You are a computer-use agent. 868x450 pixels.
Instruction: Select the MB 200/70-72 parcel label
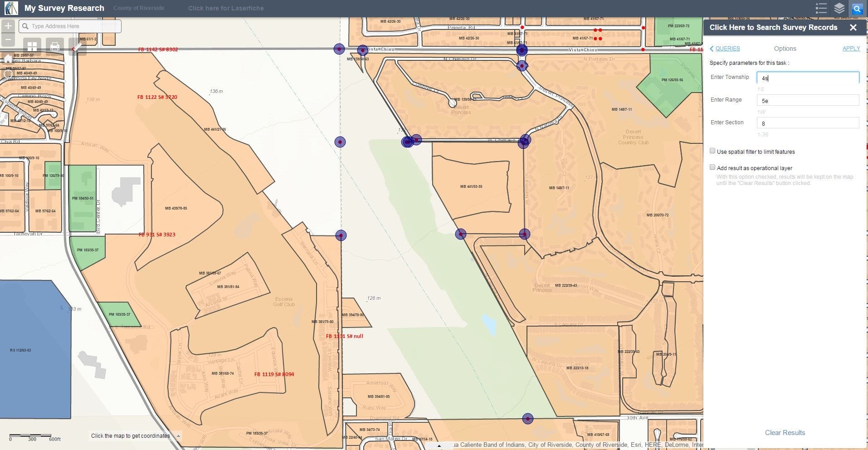tap(658, 215)
